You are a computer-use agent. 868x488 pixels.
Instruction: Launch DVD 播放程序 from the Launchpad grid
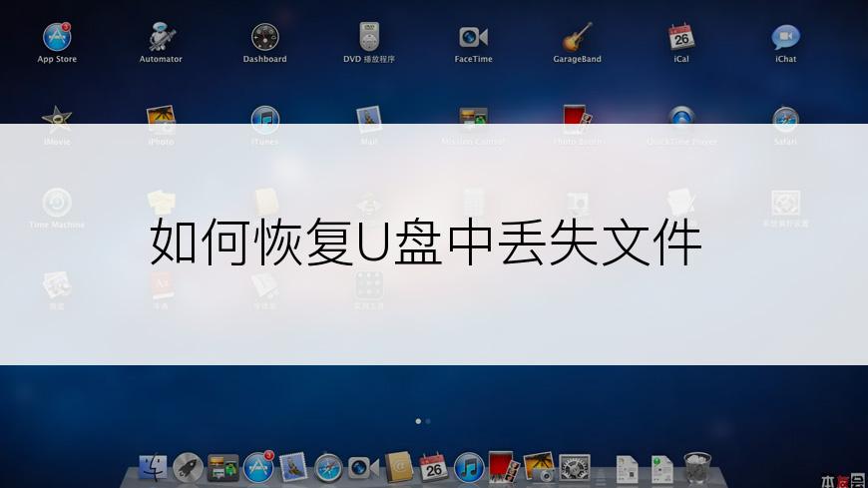click(x=369, y=37)
